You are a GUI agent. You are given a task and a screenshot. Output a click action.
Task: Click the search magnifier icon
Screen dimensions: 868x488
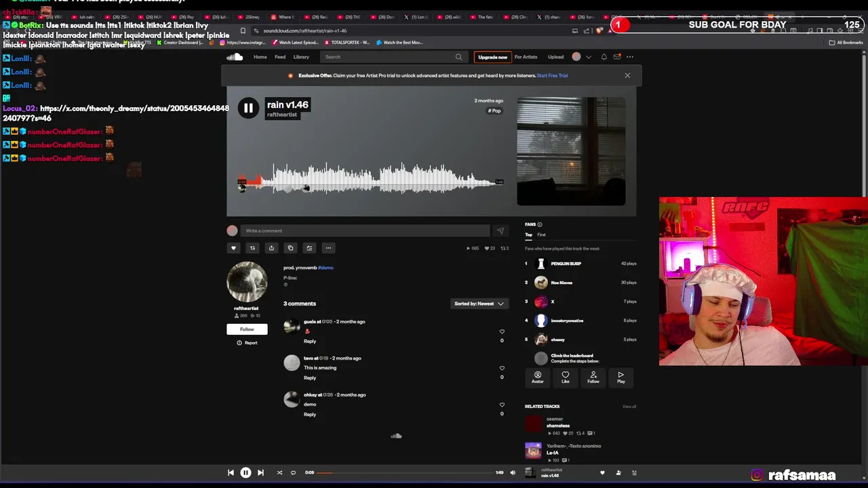pos(458,57)
